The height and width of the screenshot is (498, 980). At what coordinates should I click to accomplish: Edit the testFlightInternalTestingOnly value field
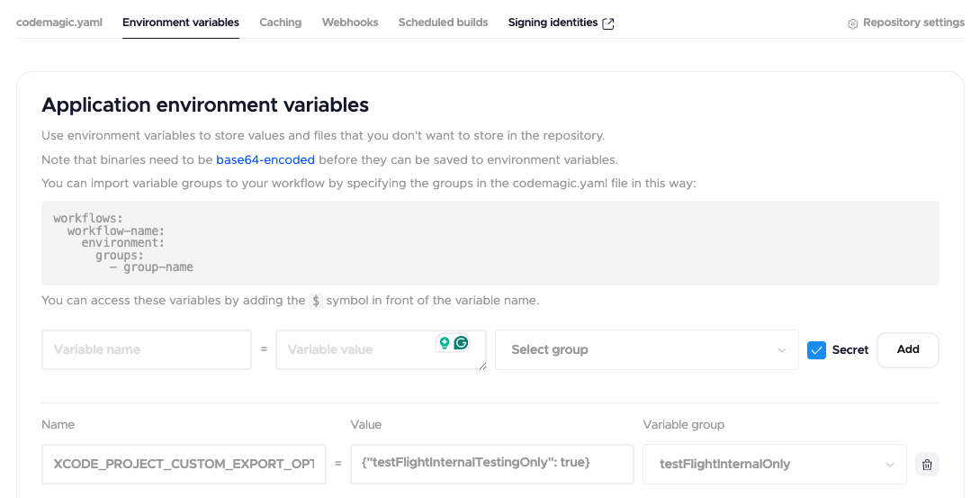(492, 464)
